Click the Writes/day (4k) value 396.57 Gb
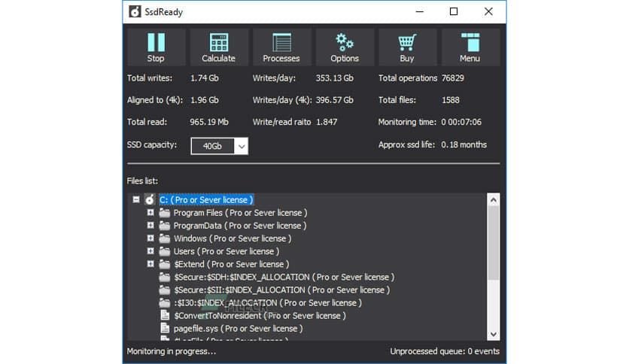 (335, 100)
